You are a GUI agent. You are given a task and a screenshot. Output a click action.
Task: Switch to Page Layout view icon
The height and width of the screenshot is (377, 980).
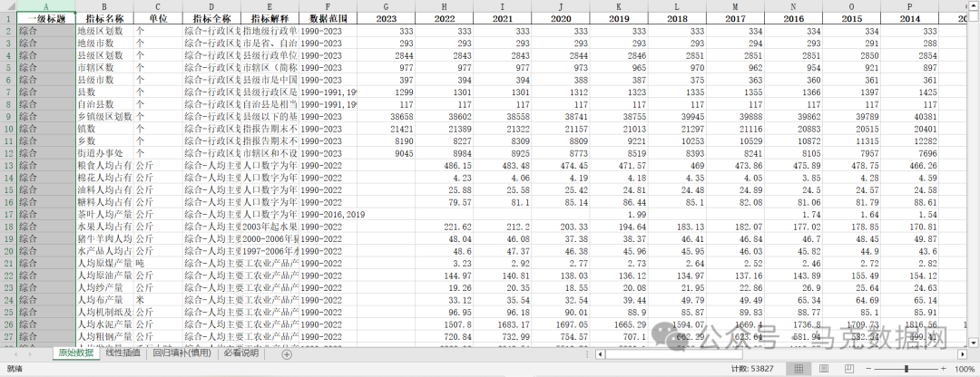pyautogui.click(x=824, y=369)
